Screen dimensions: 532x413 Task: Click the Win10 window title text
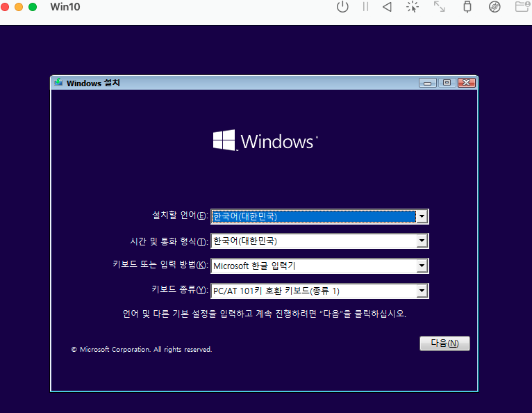[x=65, y=7]
